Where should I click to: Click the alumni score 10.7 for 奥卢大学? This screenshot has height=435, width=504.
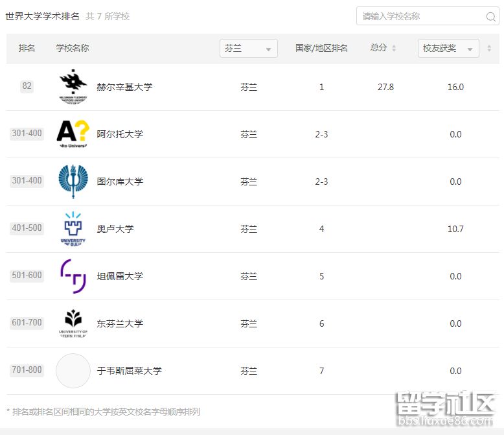tap(455, 229)
